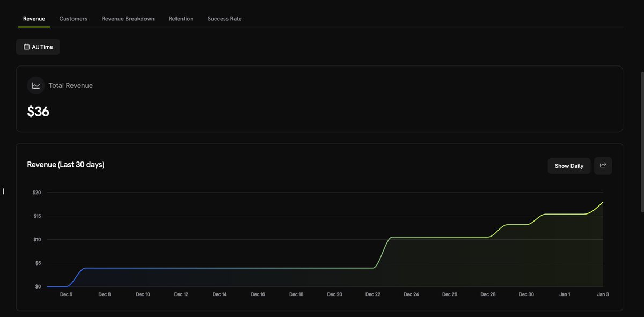644x317 pixels.
Task: Click the revenue line endpoint at Jan 3
Action: pos(603,202)
